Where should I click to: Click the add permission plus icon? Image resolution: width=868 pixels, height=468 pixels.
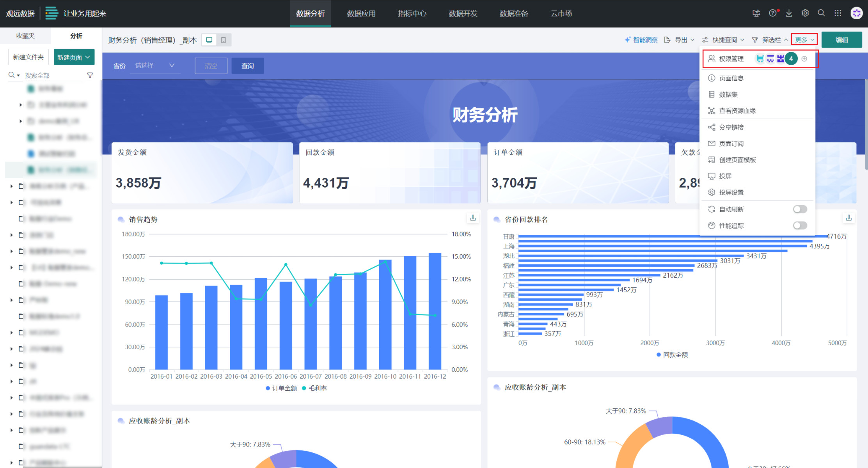(804, 59)
